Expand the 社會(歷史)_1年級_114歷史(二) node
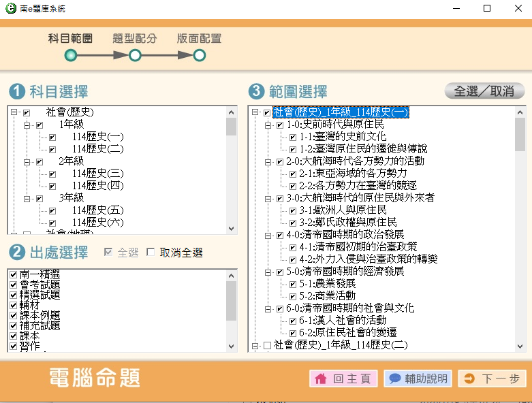The image size is (532, 403). 255,345
